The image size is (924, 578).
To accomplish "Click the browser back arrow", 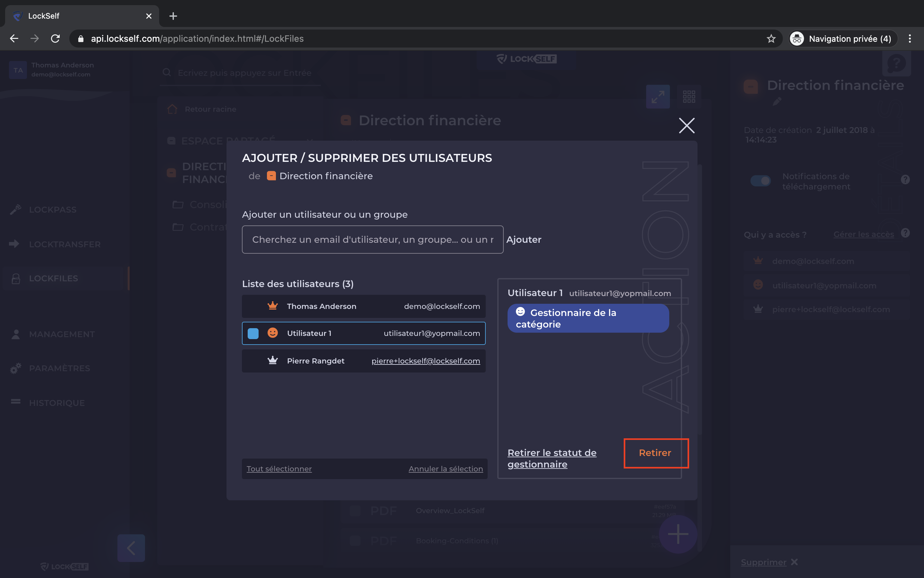I will (x=14, y=39).
